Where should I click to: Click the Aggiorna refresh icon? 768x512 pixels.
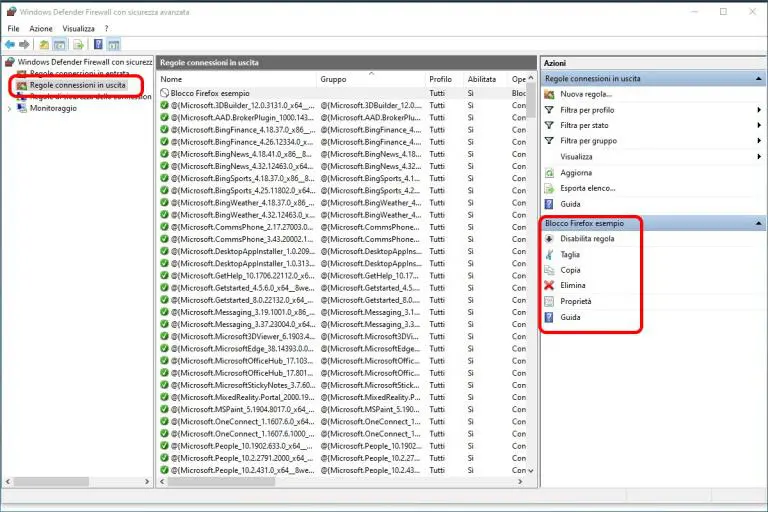(x=550, y=172)
